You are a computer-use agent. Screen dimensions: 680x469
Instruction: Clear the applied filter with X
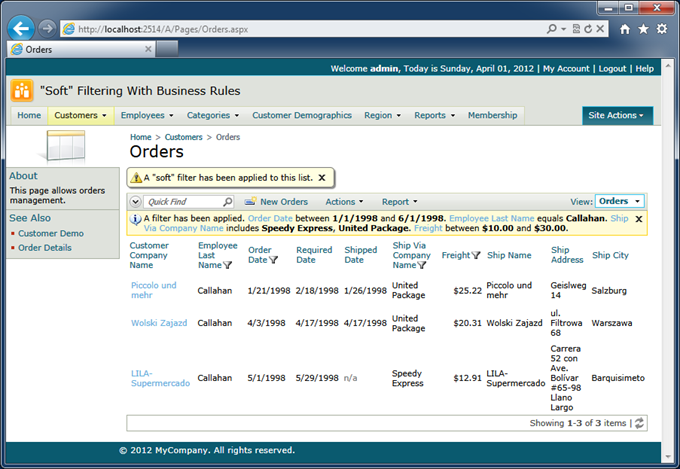point(639,219)
